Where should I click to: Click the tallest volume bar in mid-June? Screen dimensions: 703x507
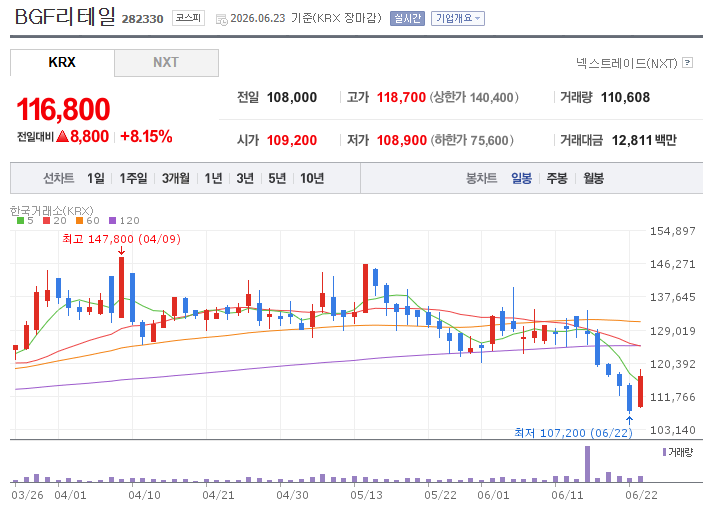(587, 464)
